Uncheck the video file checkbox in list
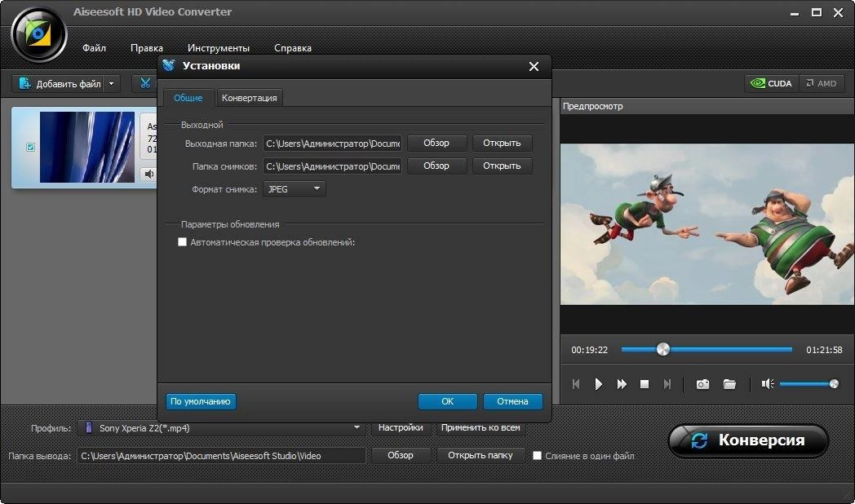Screen dimensions: 855x504 (x=30, y=147)
